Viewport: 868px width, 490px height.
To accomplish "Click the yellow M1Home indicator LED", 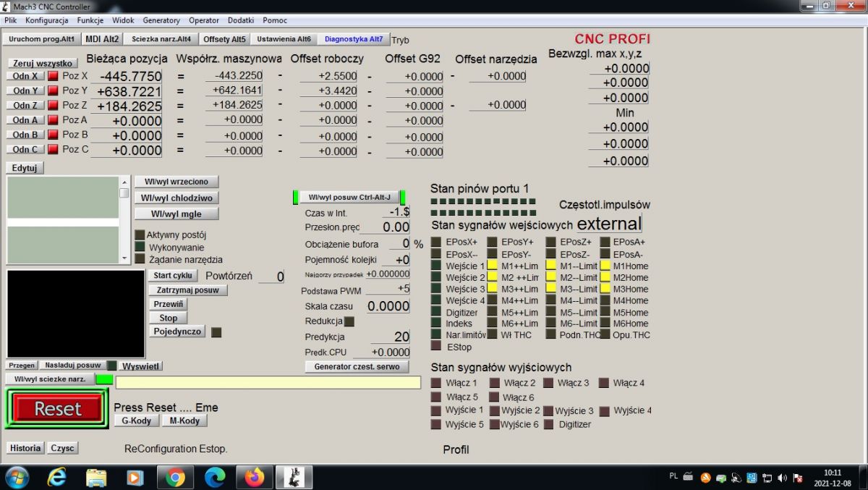I will coord(605,266).
